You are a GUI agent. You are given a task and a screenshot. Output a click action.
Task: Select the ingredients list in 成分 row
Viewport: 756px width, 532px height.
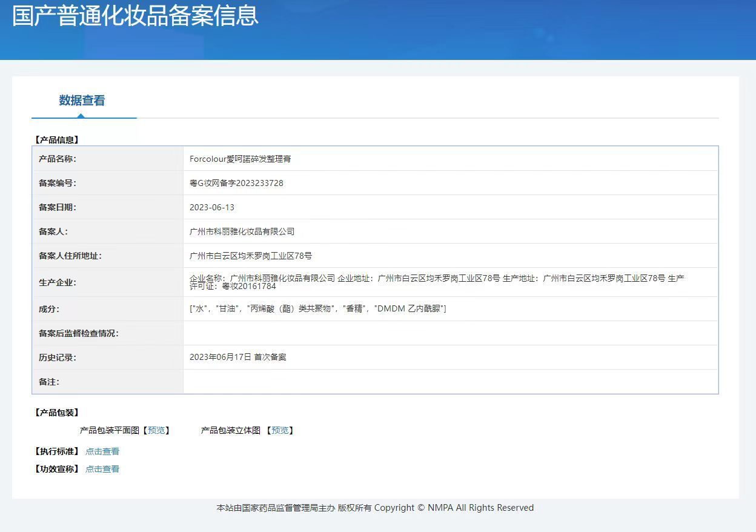pos(317,308)
